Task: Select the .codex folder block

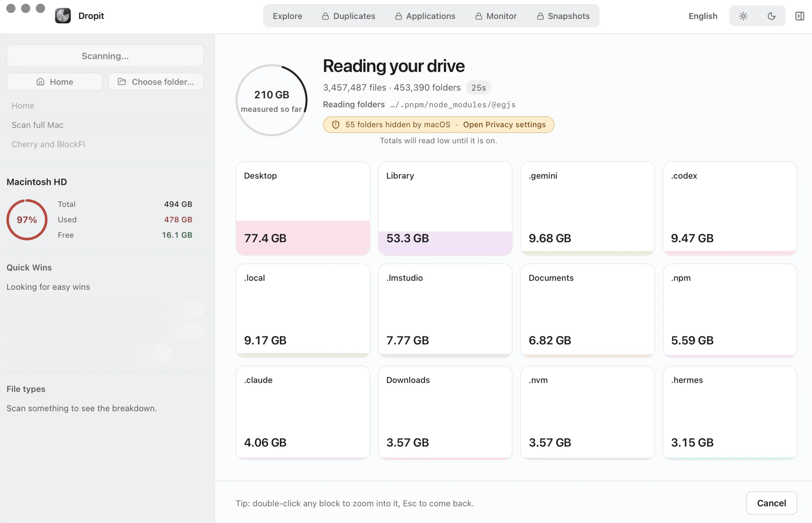Action: pos(729,209)
